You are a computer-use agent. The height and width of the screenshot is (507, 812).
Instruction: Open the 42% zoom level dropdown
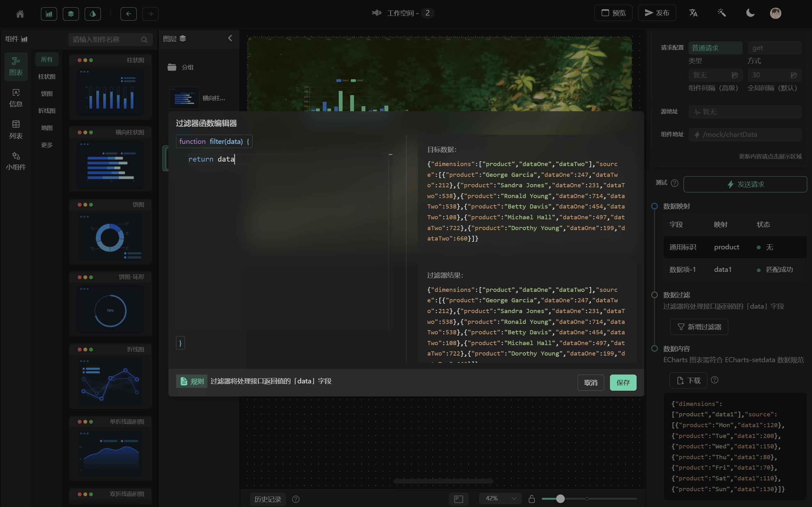coord(500,498)
